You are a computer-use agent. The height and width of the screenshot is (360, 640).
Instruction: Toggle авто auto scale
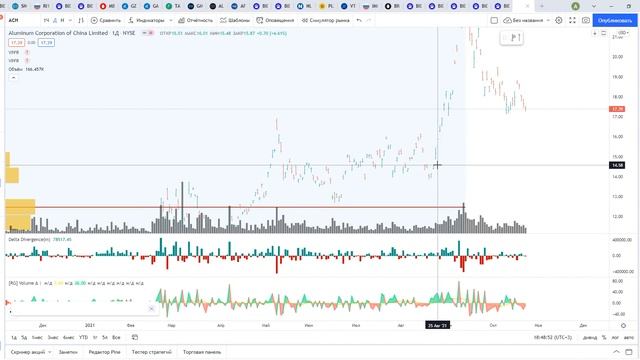coord(629,338)
